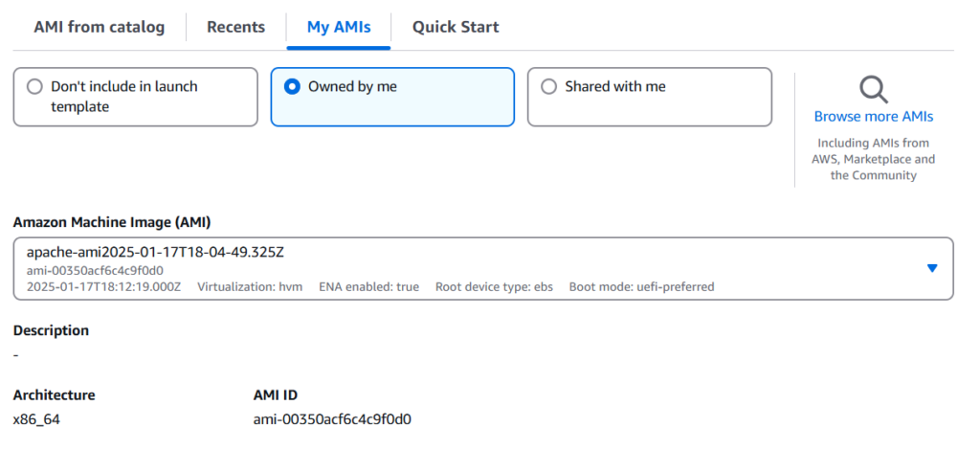Choose the Owned by me radio option
The image size is (980, 450).
click(293, 86)
